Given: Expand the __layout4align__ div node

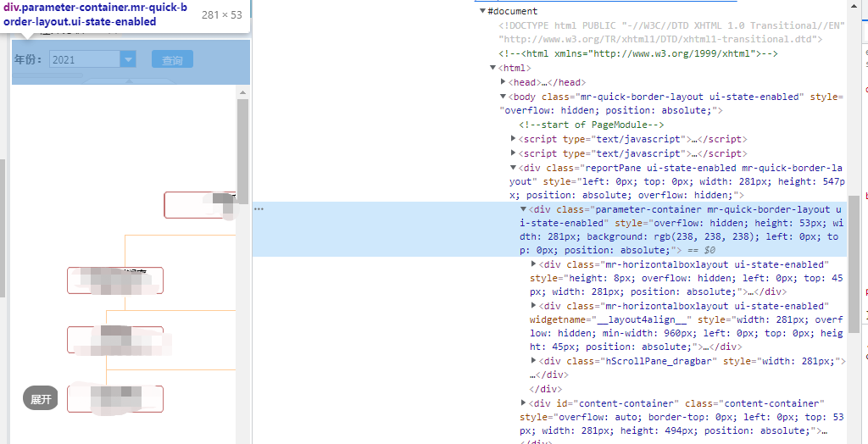Looking at the screenshot, I should pos(534,306).
